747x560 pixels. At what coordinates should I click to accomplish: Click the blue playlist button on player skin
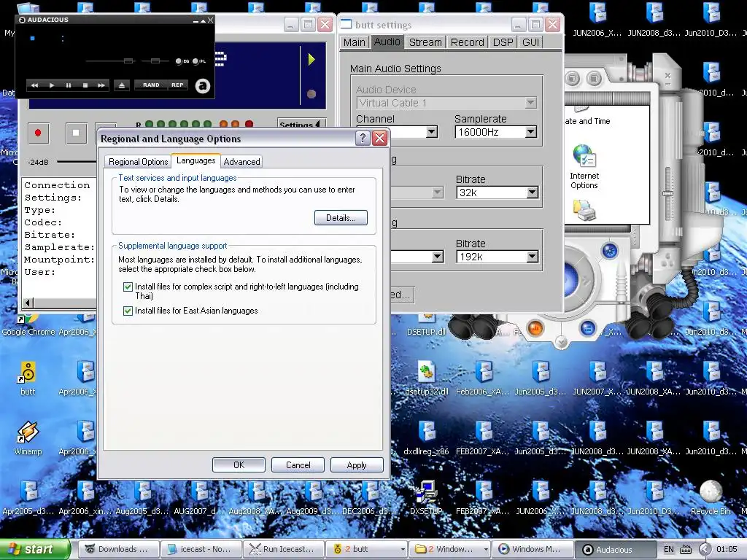588,328
